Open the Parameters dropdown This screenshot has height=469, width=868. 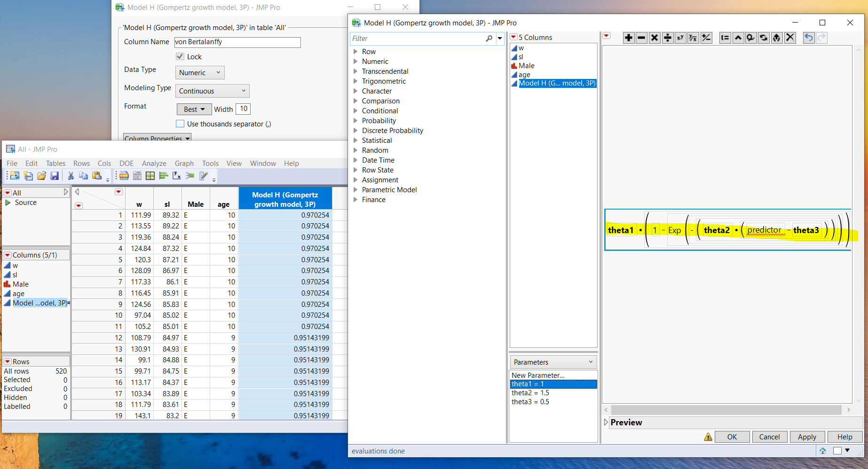coord(553,362)
